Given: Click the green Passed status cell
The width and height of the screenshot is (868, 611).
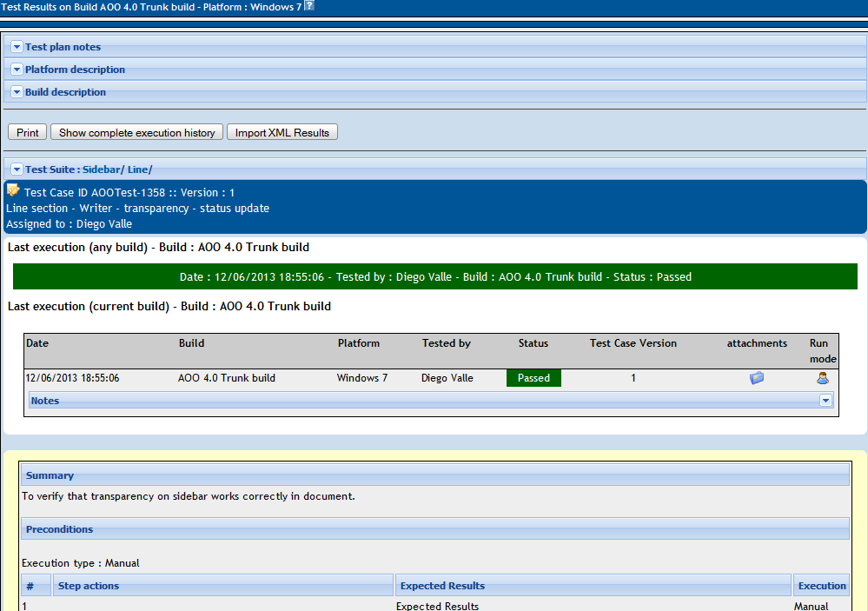Looking at the screenshot, I should click(533, 378).
